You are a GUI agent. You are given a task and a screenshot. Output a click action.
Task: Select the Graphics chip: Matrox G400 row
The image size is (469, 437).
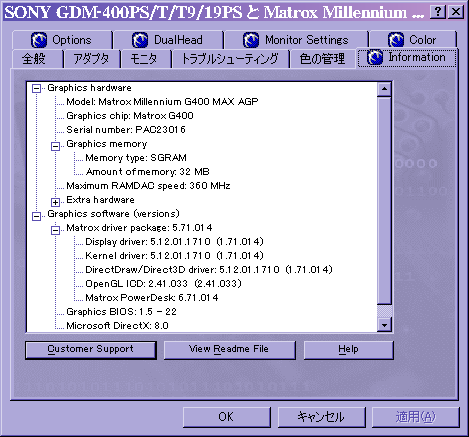[x=130, y=116]
